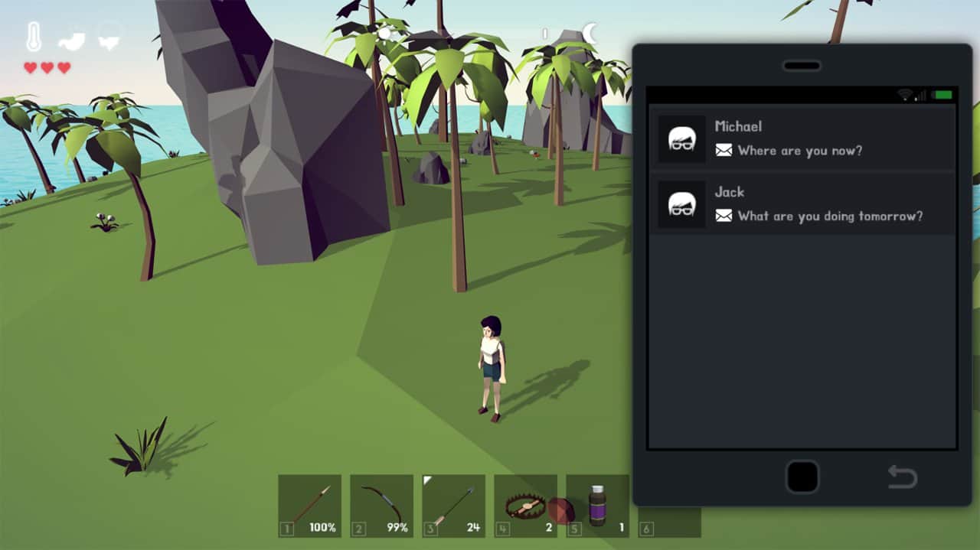Click the thirst status icon

(109, 37)
